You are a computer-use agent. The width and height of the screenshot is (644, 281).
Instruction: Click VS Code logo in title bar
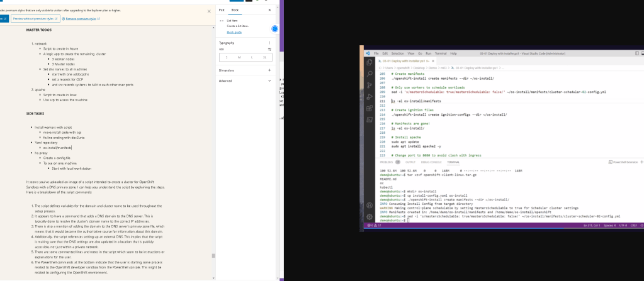pyautogui.click(x=368, y=53)
